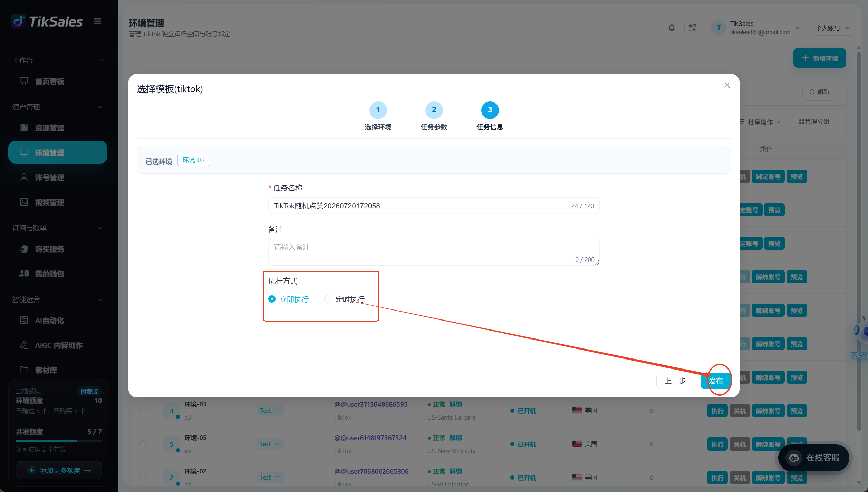Select the 立即执行 radio option
This screenshot has height=492, width=868.
point(272,299)
